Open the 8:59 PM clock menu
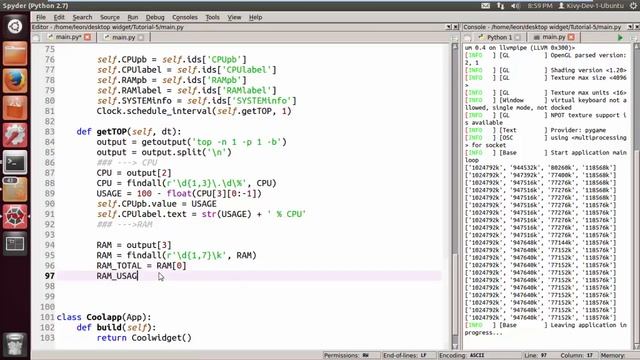 click(x=539, y=6)
